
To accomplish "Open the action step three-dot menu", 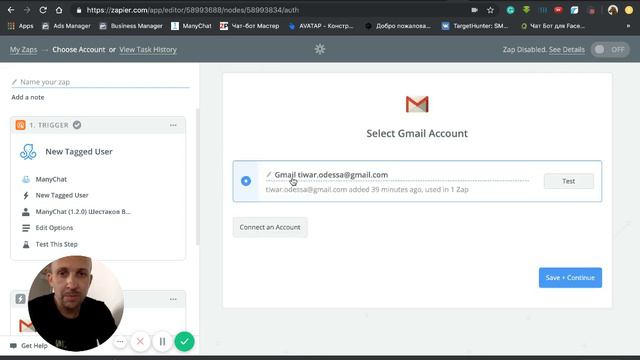I will (x=173, y=299).
